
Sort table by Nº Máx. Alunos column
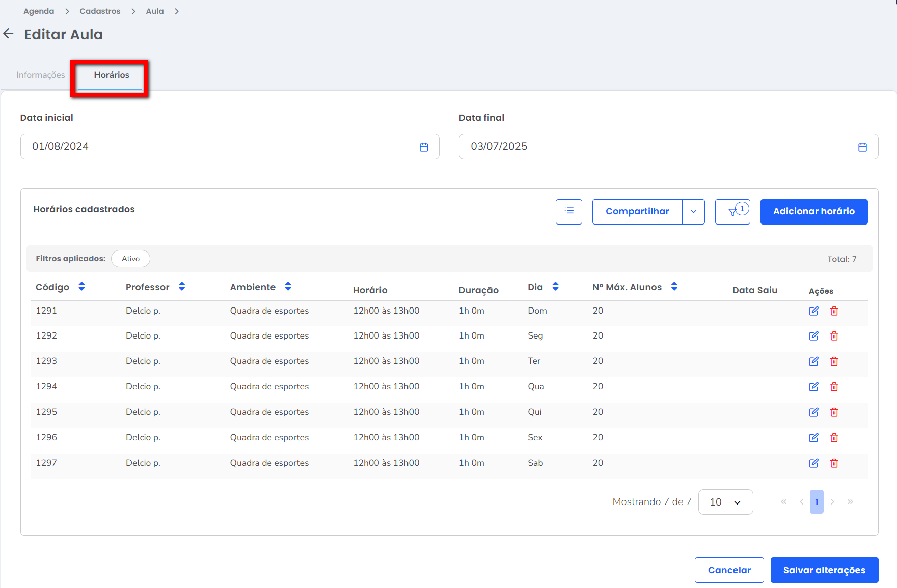coord(674,287)
